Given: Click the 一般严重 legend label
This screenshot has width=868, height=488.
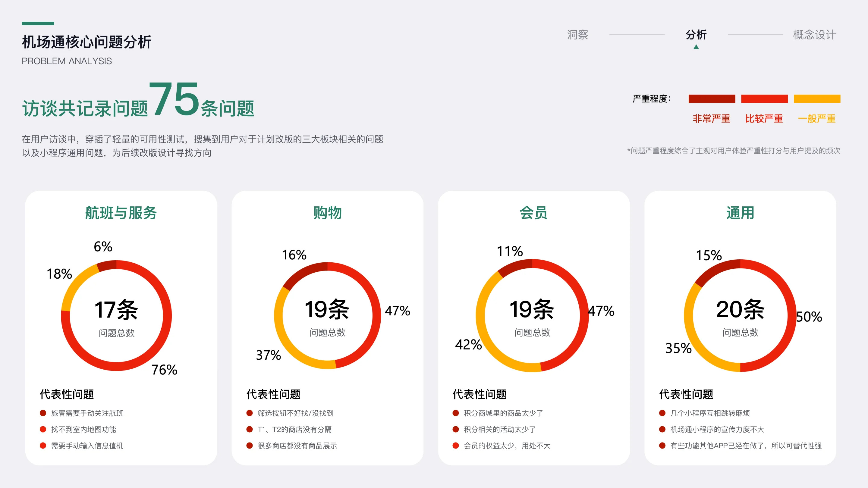Looking at the screenshot, I should point(817,119).
